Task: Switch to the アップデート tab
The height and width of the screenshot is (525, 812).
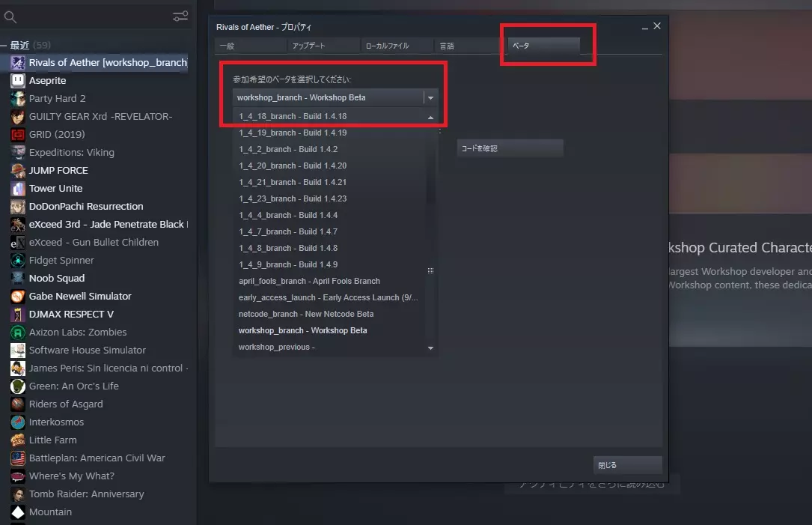Action: (x=323, y=46)
